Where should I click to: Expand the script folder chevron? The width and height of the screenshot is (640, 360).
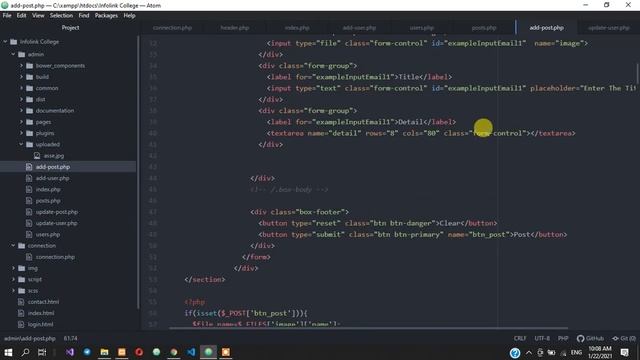pyautogui.click(x=13, y=279)
